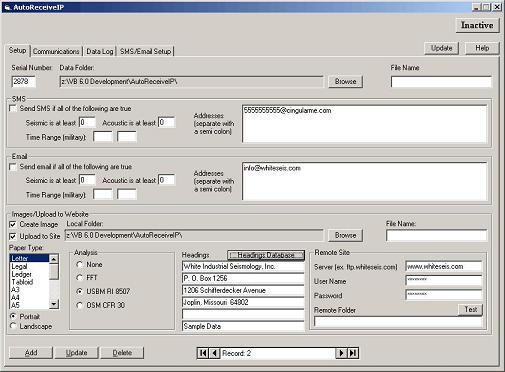The width and height of the screenshot is (505, 372).
Task: Click heading field White Industrial Seismology
Action: pyautogui.click(x=243, y=266)
